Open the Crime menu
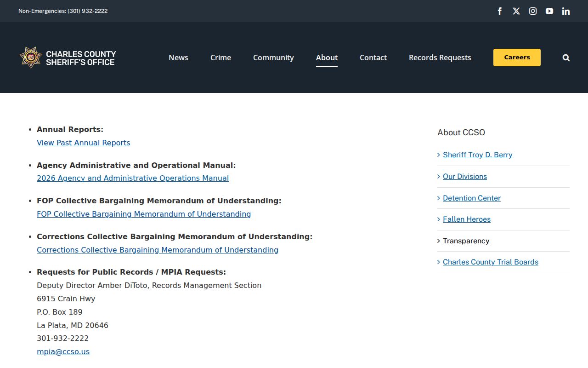Image resolution: width=588 pixels, height=368 pixels. (220, 57)
